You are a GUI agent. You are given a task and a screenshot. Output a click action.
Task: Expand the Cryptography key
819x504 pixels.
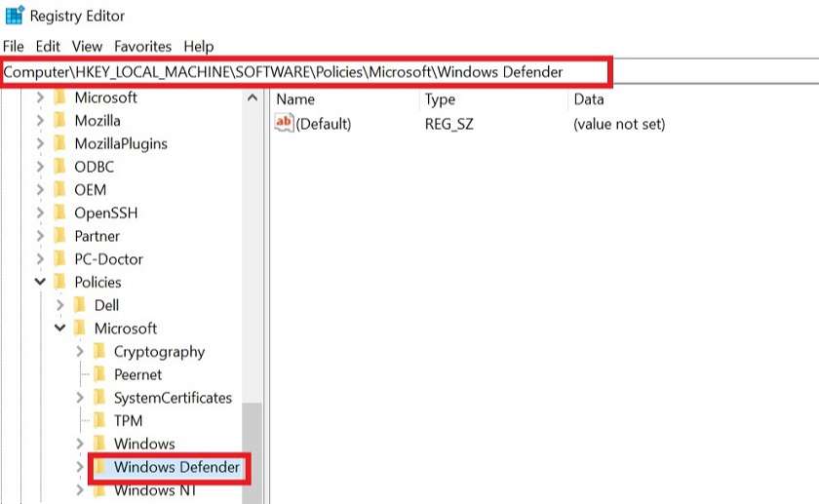coord(80,352)
